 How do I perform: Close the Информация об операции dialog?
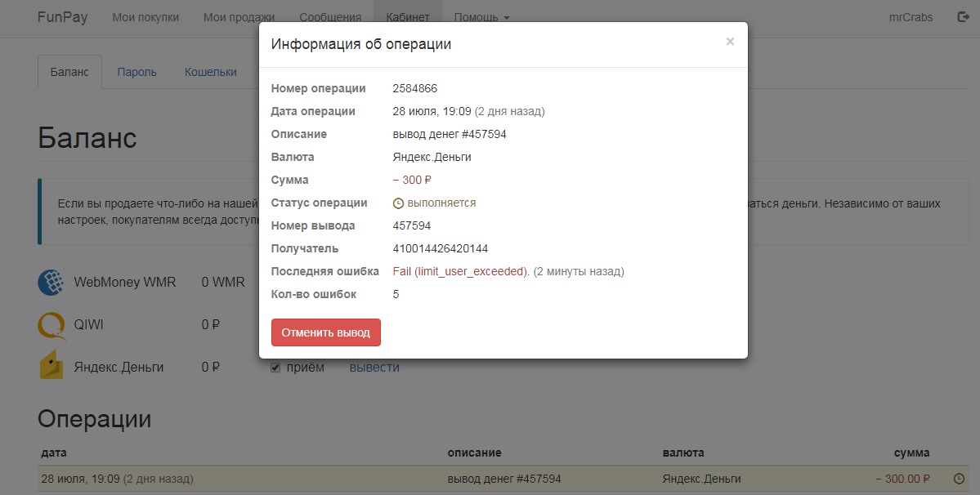point(729,42)
